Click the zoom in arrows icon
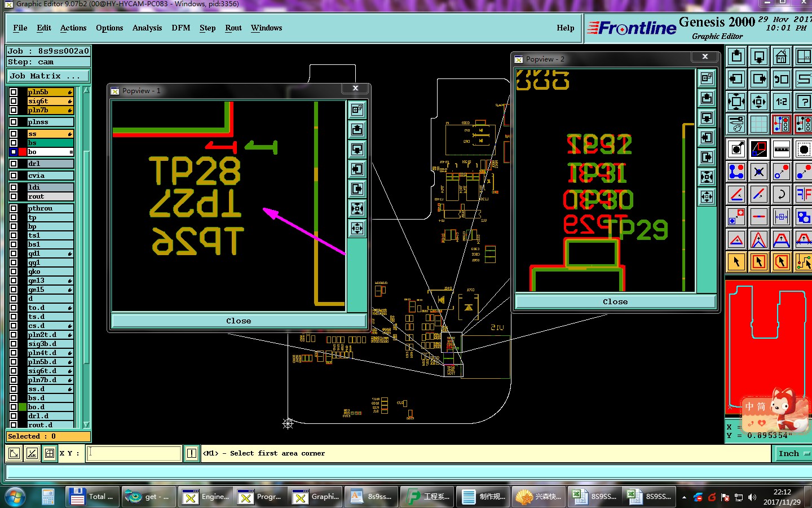The image size is (812, 508). pyautogui.click(x=736, y=102)
